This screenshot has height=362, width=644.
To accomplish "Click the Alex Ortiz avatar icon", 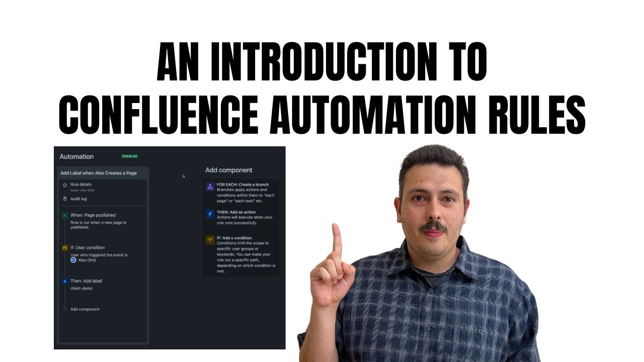I will (73, 260).
